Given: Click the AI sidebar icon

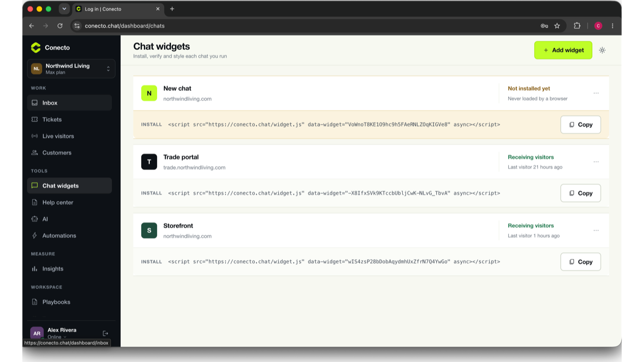Looking at the screenshot, I should pyautogui.click(x=35, y=219).
